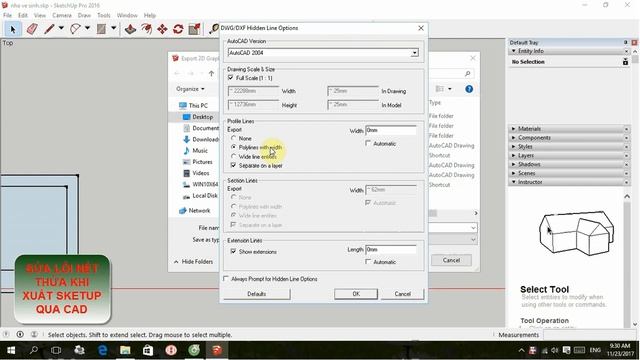The height and width of the screenshot is (360, 640).
Task: Pick the Rotate tool
Action: [x=178, y=29]
